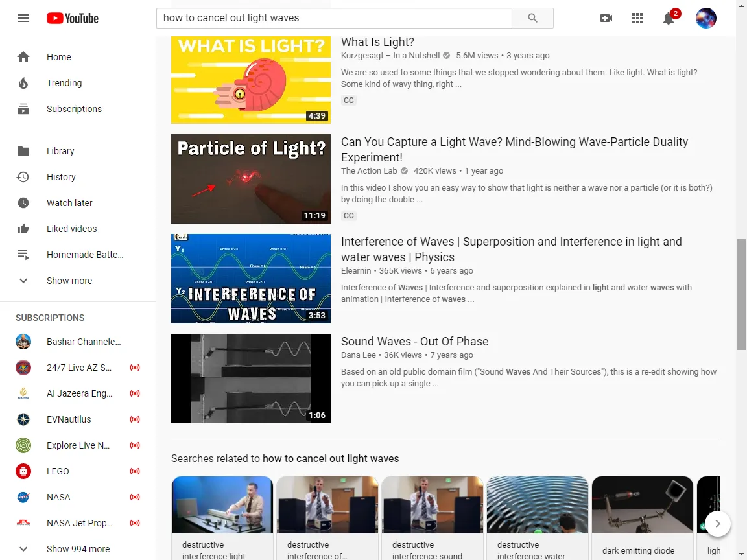Click the 24/7 Live AZ S... channel avatar

tap(23, 367)
